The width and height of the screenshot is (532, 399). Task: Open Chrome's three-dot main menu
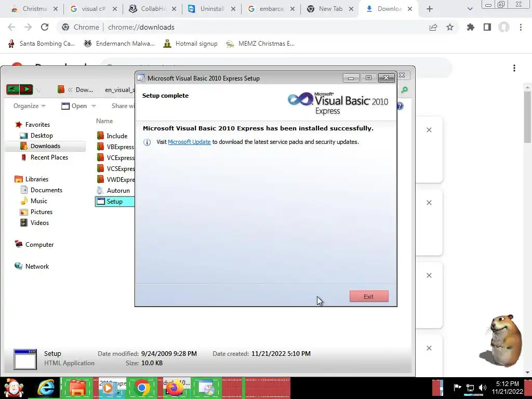point(521,27)
